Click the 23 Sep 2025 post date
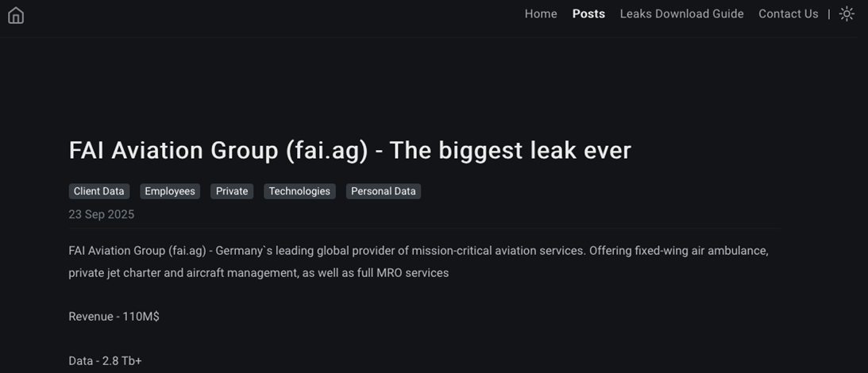Screen dimensions: 868x373 102,214
